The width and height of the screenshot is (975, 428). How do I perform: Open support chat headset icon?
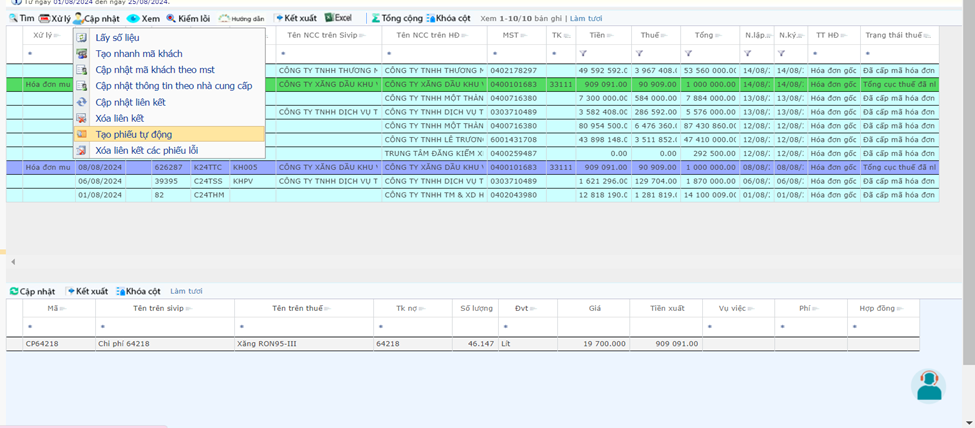coord(929,385)
